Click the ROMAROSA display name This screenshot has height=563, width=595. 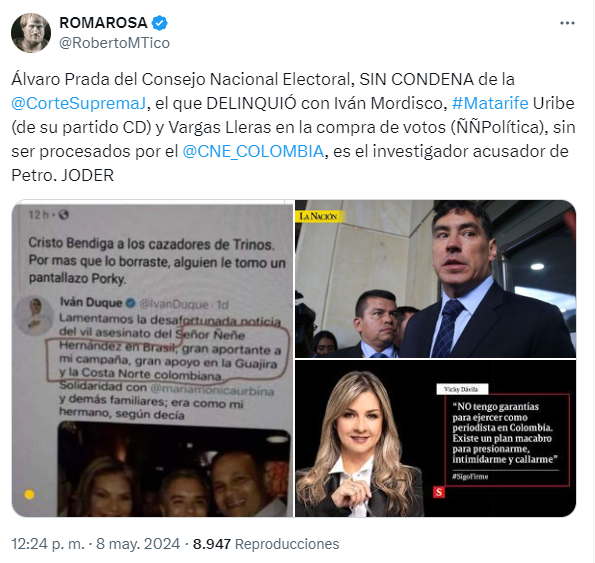tap(103, 23)
